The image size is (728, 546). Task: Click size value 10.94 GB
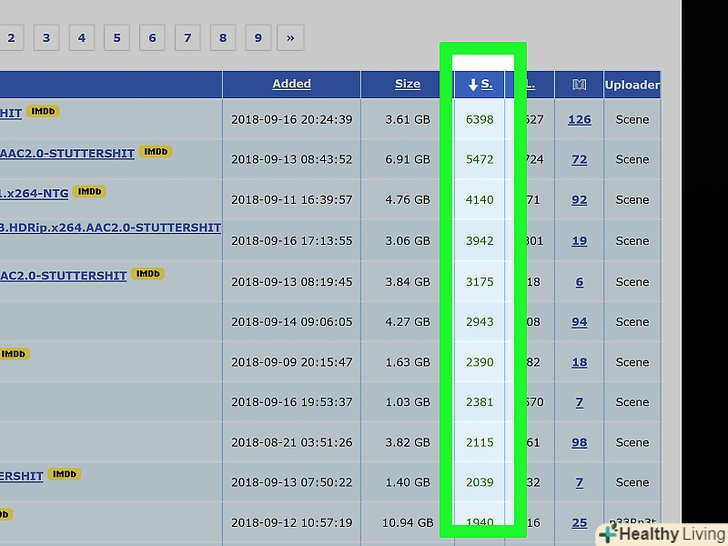[x=408, y=523]
